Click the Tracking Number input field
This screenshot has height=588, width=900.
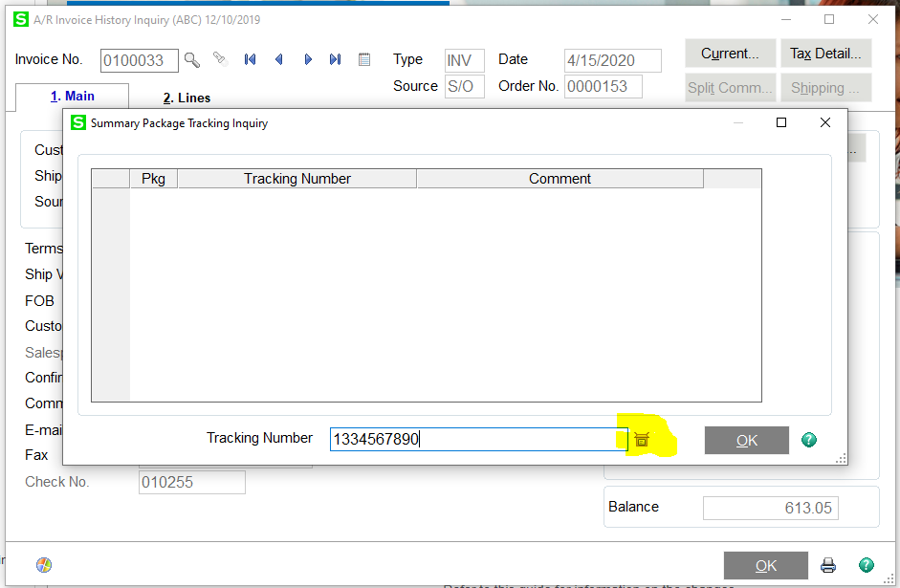(479, 440)
